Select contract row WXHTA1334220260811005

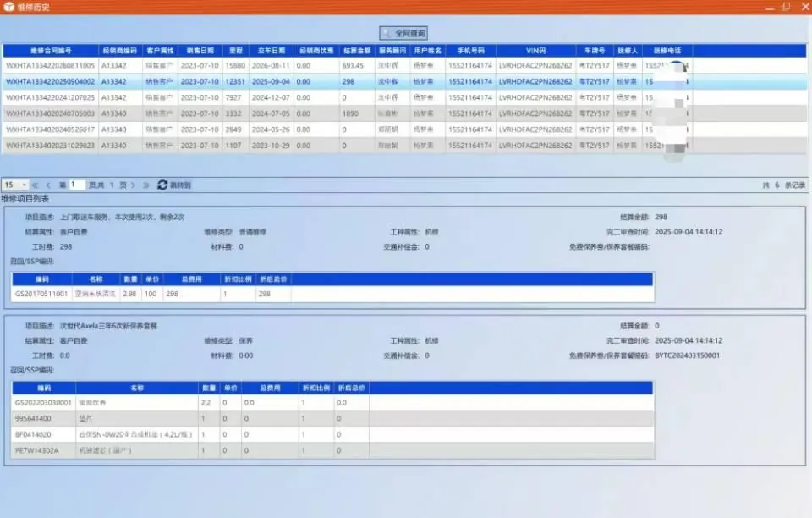point(405,66)
